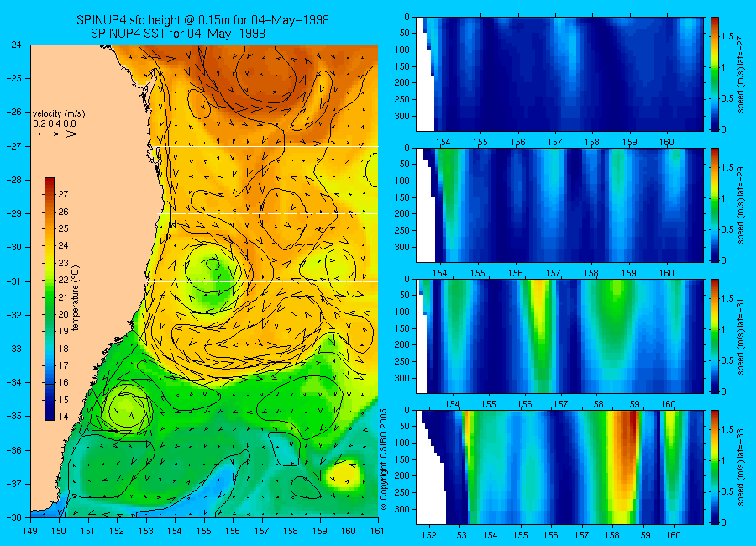
Task: Select the 'speed (m/s) lat=-33' label
Action: [x=741, y=467]
